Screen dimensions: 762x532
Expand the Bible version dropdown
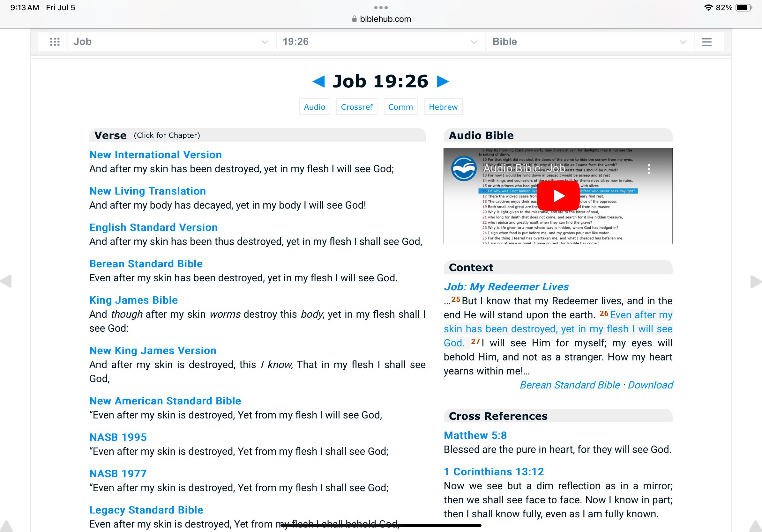[590, 42]
